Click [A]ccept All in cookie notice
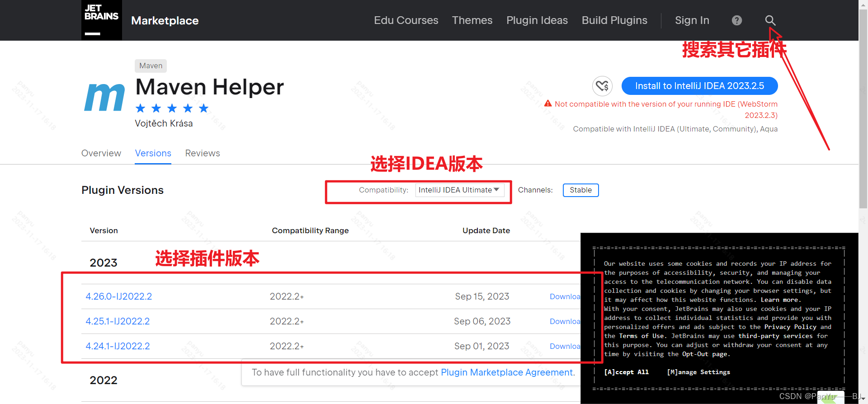This screenshot has width=868, height=404. [x=626, y=372]
